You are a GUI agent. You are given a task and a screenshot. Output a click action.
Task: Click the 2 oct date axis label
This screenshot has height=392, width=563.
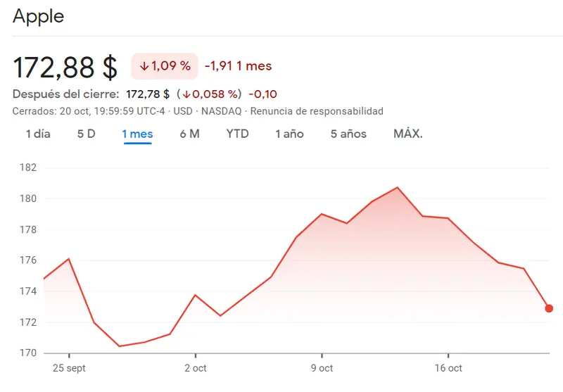pos(195,368)
